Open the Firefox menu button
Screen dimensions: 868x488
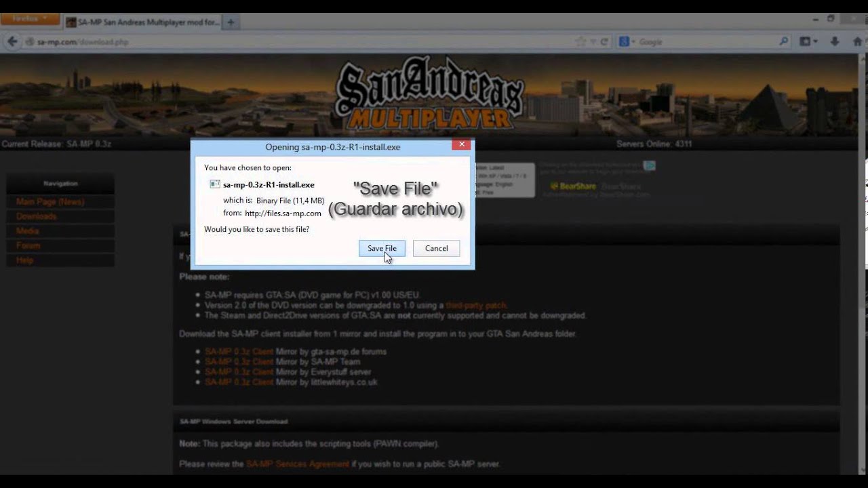29,19
